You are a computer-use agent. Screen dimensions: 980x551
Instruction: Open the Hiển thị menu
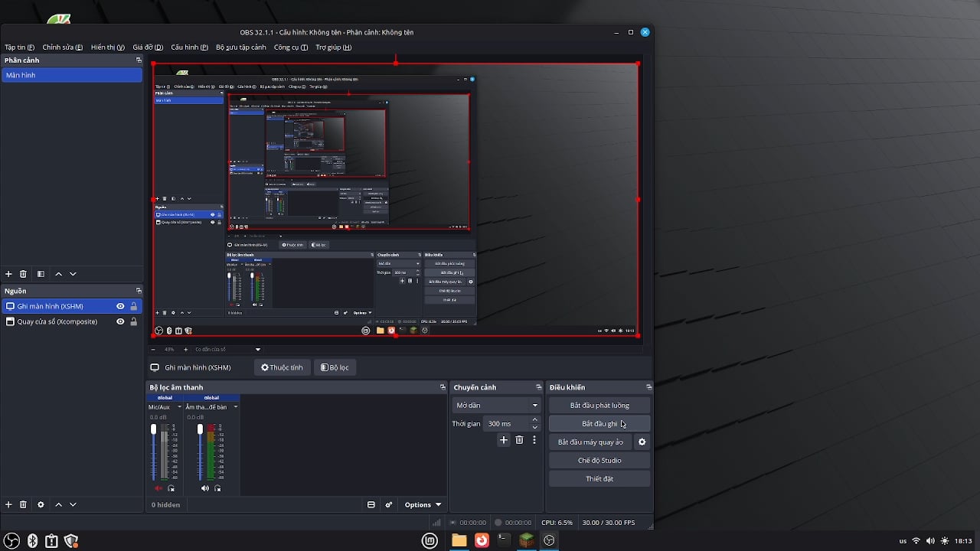tap(107, 47)
